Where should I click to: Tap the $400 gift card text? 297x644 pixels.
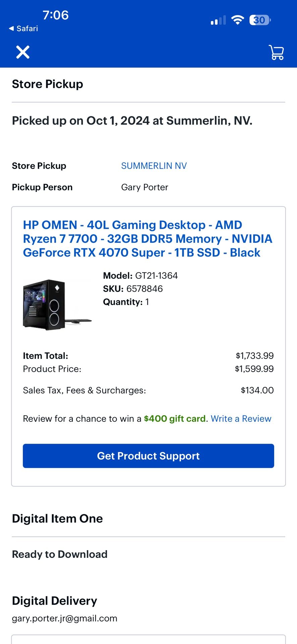click(174, 419)
